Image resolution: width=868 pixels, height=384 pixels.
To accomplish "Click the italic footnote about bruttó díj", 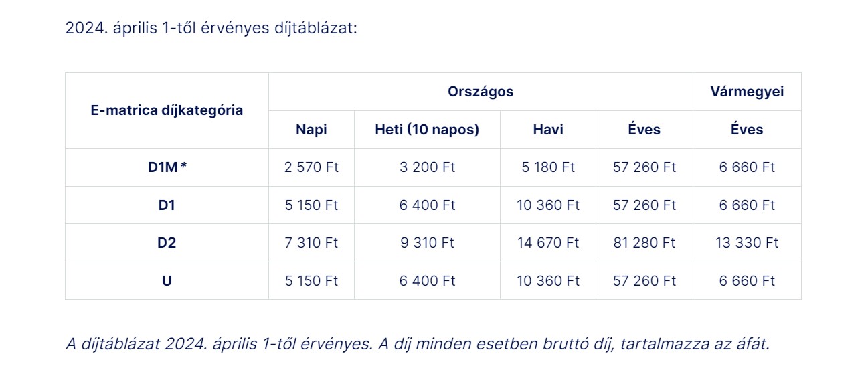I will tap(418, 345).
